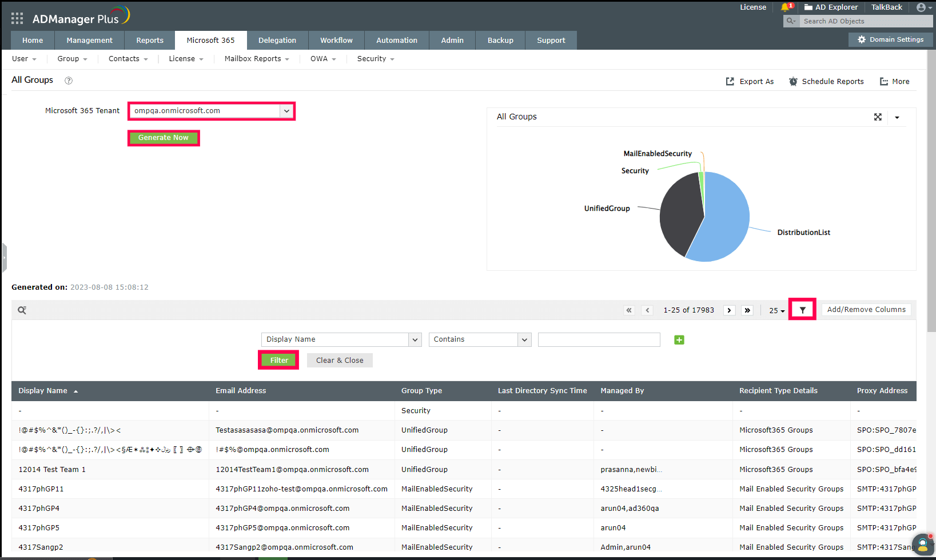Open the Automation tab
Viewport: 936px width, 560px height.
[397, 41]
